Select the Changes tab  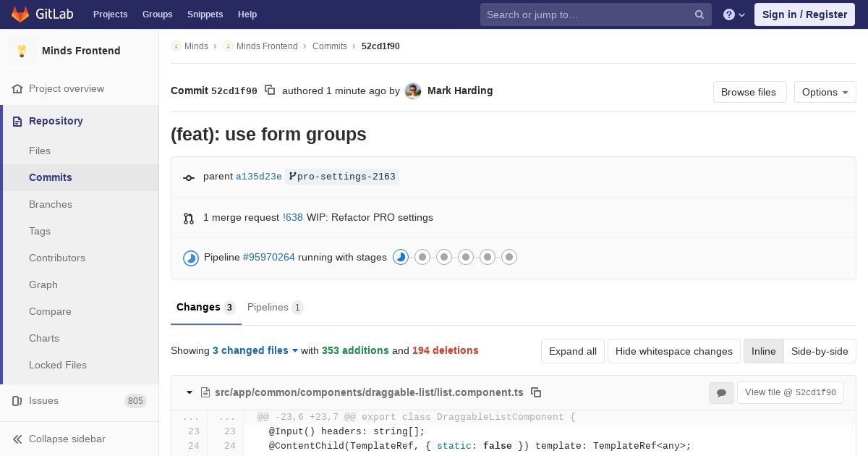click(206, 307)
